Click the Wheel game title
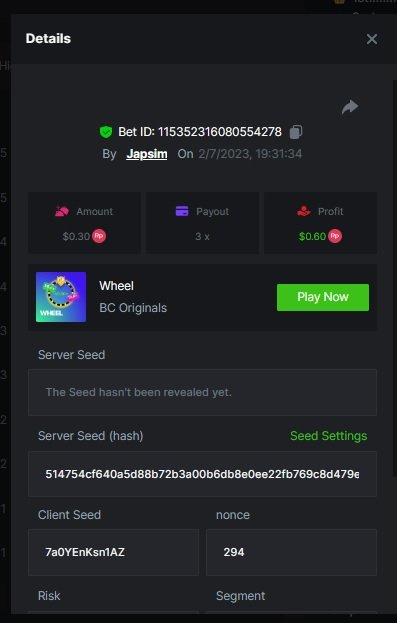 point(116,286)
